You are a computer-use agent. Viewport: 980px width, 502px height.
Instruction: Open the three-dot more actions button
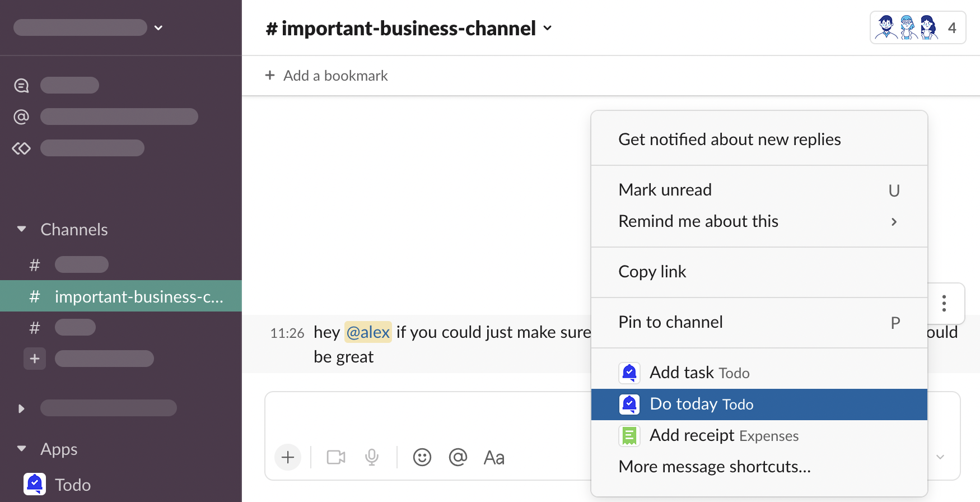(944, 303)
